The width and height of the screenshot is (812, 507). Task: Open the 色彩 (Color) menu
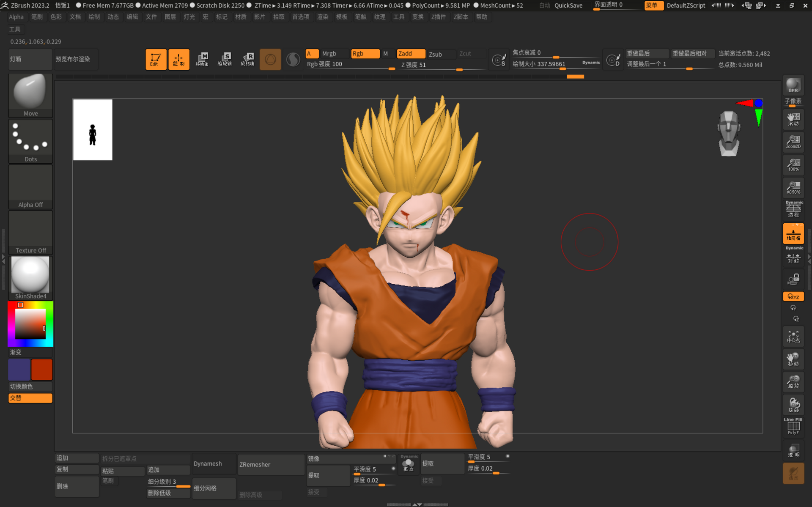click(56, 17)
